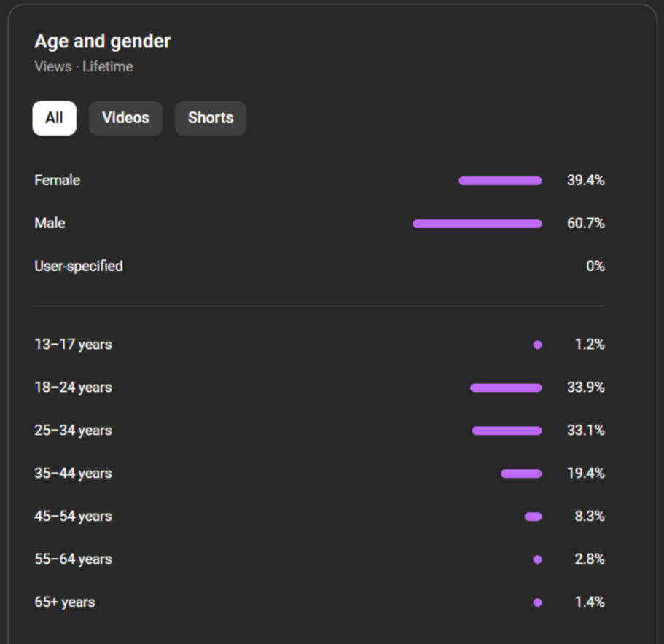Viewport: 664px width, 644px height.
Task: Click the 35–44 years purple bar
Action: coord(521,474)
